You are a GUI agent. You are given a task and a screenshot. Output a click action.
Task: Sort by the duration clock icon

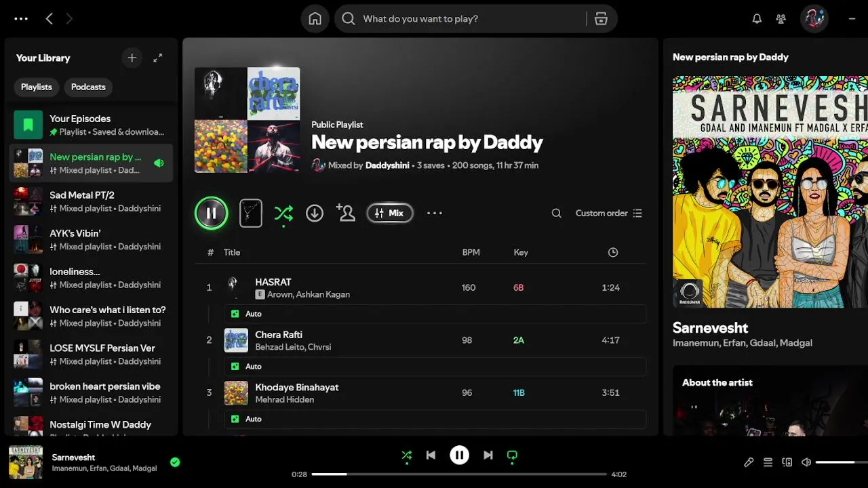pyautogui.click(x=613, y=252)
